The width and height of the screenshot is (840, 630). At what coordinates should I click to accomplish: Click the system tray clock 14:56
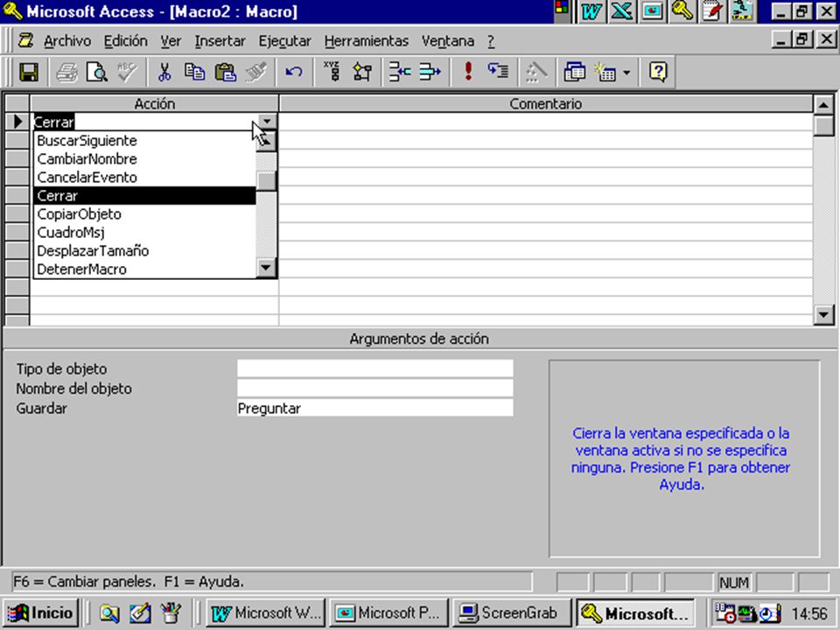coord(809,612)
